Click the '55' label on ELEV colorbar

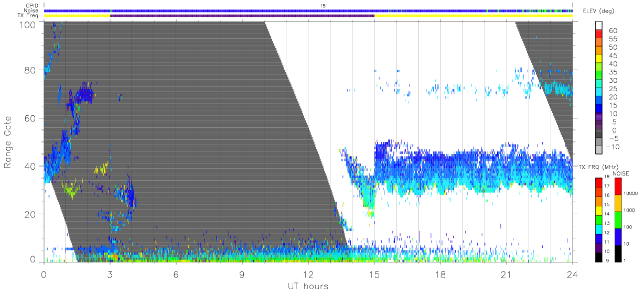point(613,39)
